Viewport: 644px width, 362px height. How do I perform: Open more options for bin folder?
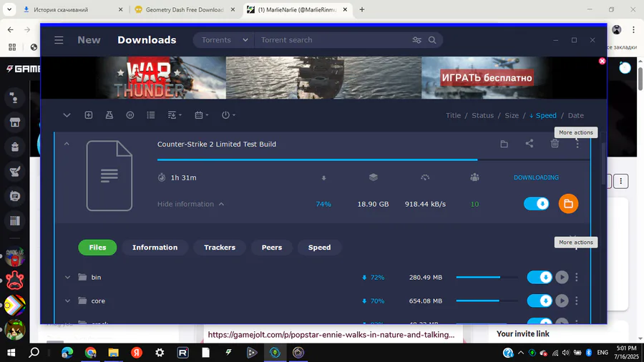coord(577,278)
